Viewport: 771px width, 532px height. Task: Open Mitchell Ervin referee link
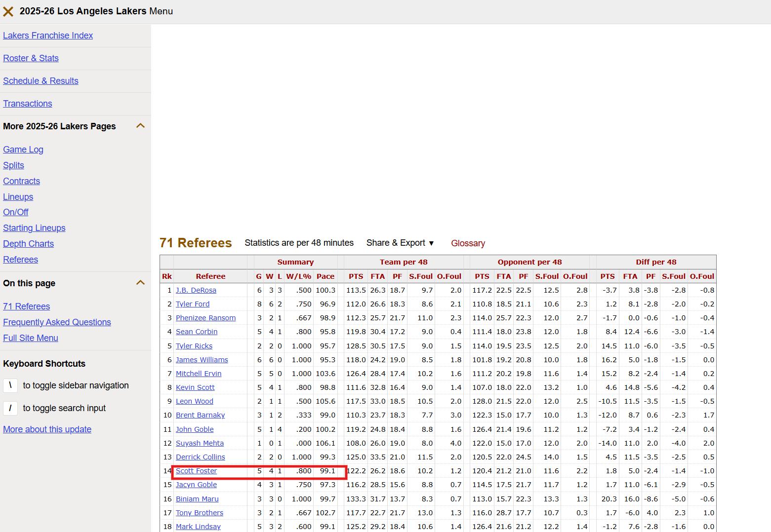point(199,374)
